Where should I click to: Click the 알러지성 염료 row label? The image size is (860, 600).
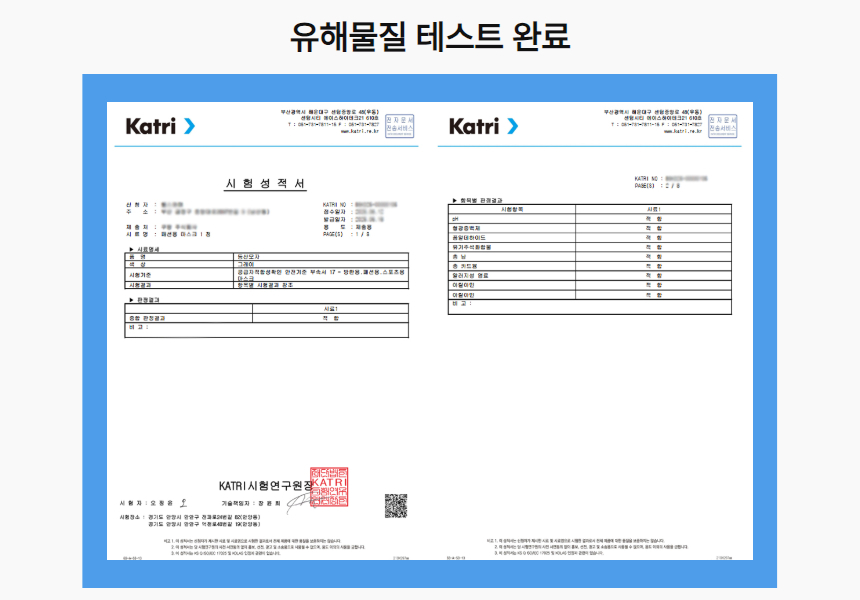tap(470, 276)
